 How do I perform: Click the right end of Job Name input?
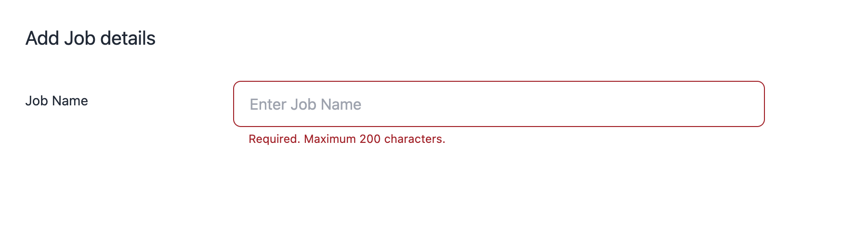point(747,104)
